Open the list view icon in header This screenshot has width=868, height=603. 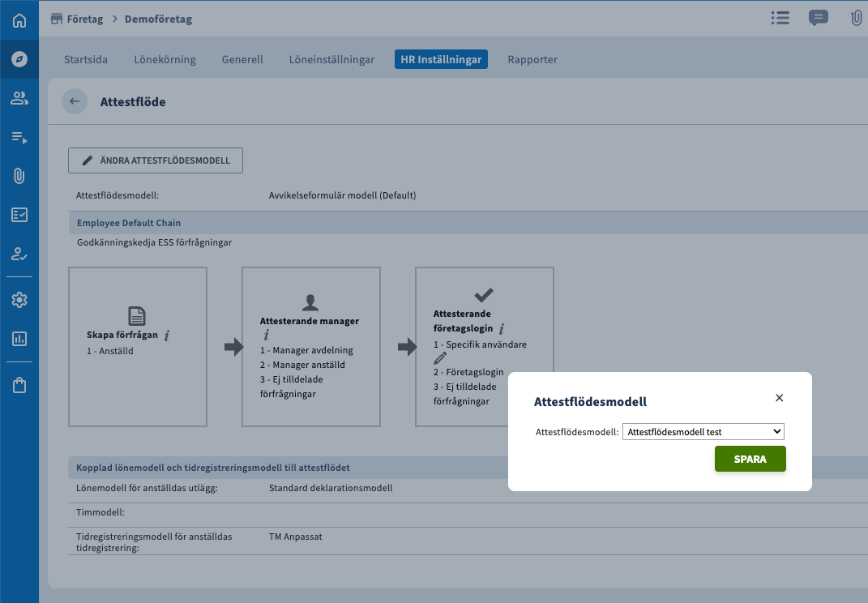click(780, 18)
